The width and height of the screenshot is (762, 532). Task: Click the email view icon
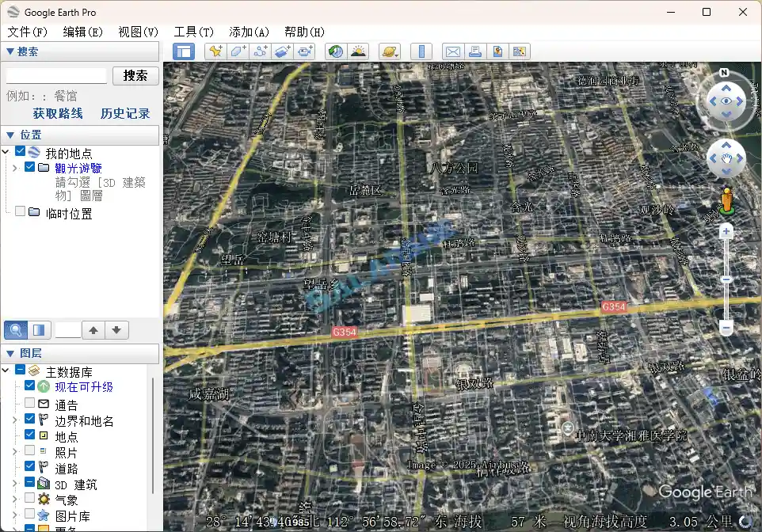tap(452, 51)
